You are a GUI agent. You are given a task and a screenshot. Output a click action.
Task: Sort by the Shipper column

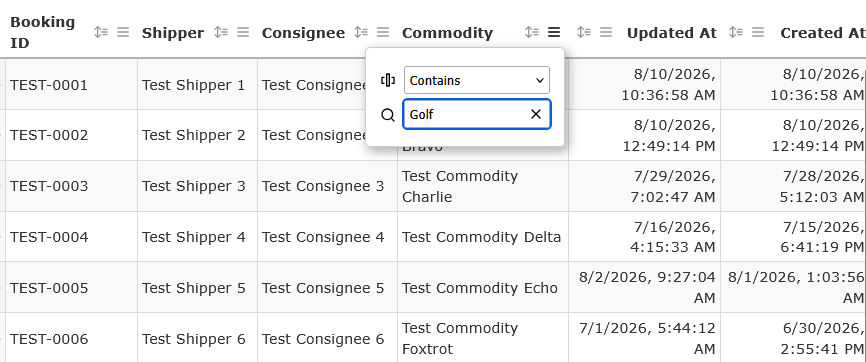221,33
